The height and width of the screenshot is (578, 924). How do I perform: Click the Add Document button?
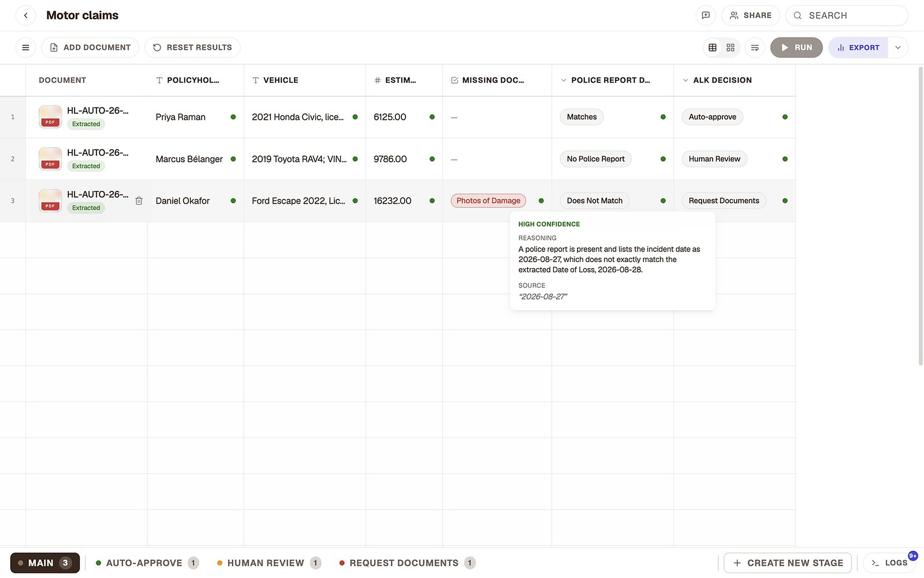90,48
